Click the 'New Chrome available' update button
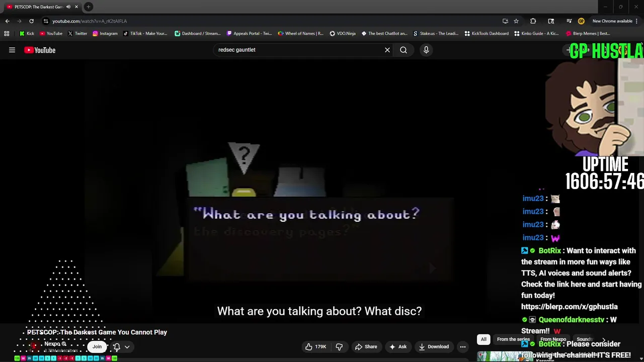The width and height of the screenshot is (644, 362). pos(612,21)
